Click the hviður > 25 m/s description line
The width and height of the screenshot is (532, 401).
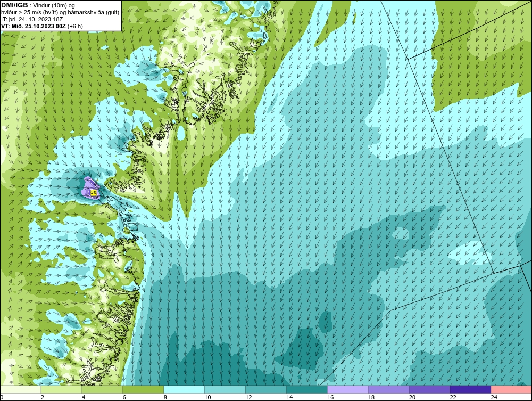tap(60, 13)
